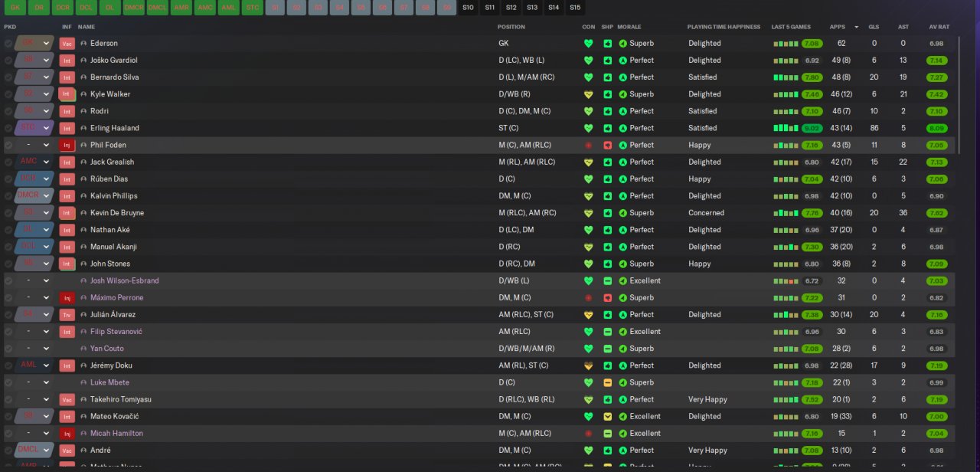Sort by the MORALE column header
Image resolution: width=980 pixels, height=472 pixels.
[x=629, y=27]
